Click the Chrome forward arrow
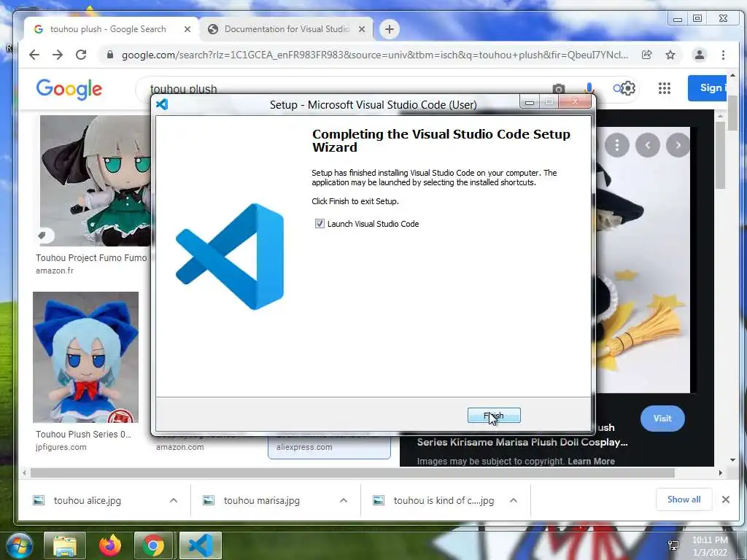The width and height of the screenshot is (747, 560). 58,55
